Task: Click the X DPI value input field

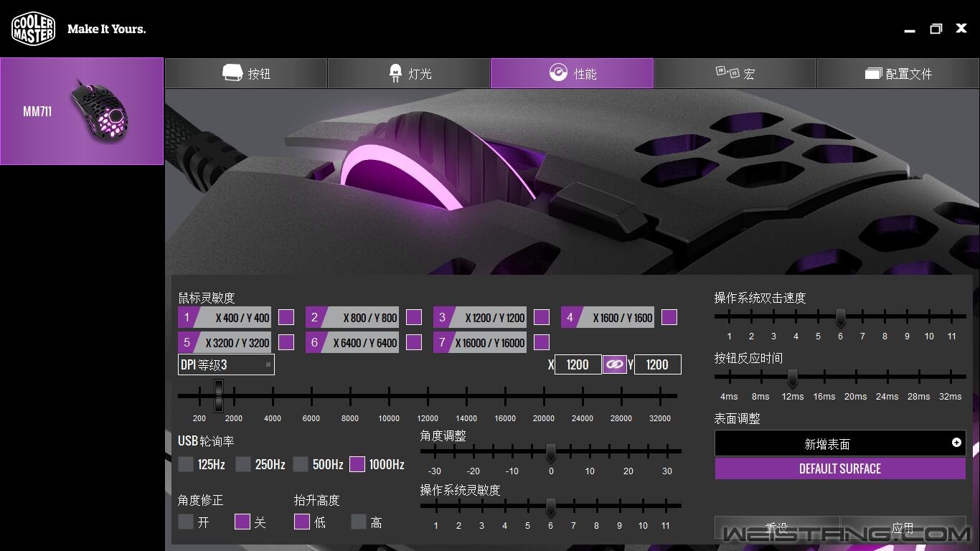Action: coord(578,364)
